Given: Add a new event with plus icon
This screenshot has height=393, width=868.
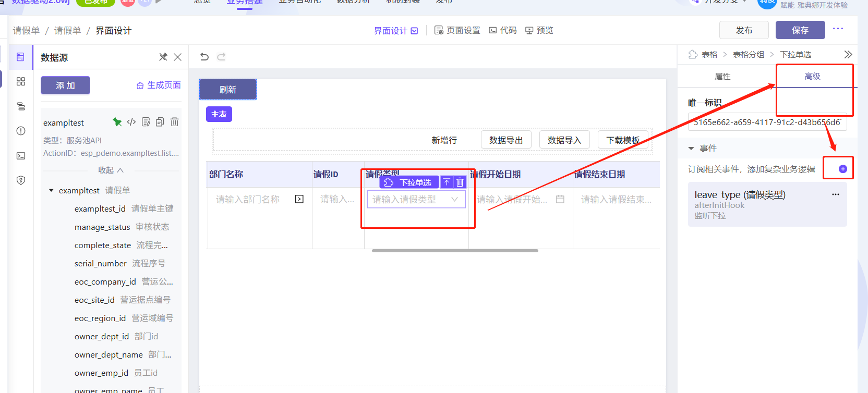Looking at the screenshot, I should click(x=842, y=169).
